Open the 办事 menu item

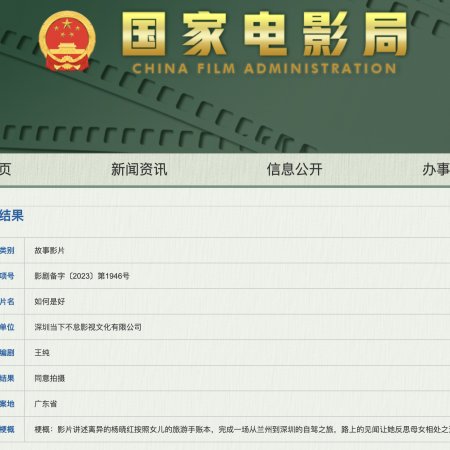436,169
